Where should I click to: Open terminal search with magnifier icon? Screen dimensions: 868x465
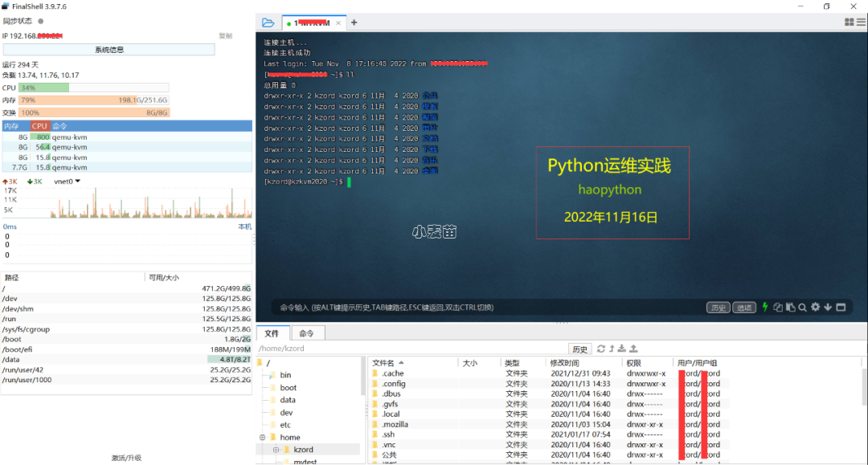tap(803, 307)
